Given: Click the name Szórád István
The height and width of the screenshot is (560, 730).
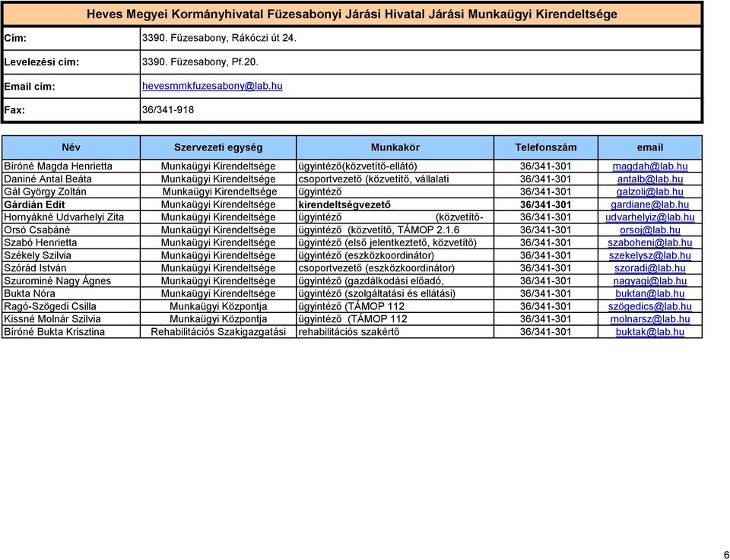Looking at the screenshot, I should tap(36, 268).
